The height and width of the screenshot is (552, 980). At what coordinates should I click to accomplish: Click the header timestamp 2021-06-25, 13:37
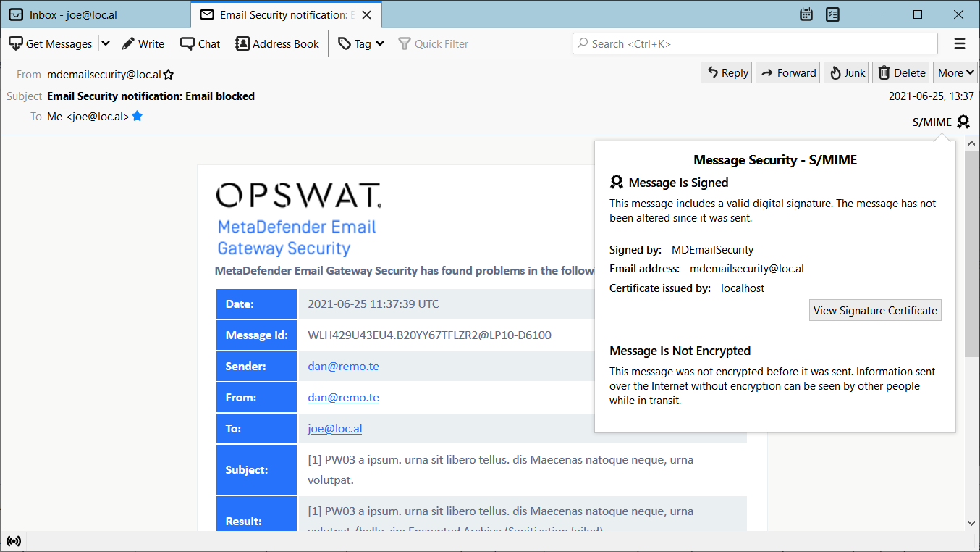click(931, 96)
